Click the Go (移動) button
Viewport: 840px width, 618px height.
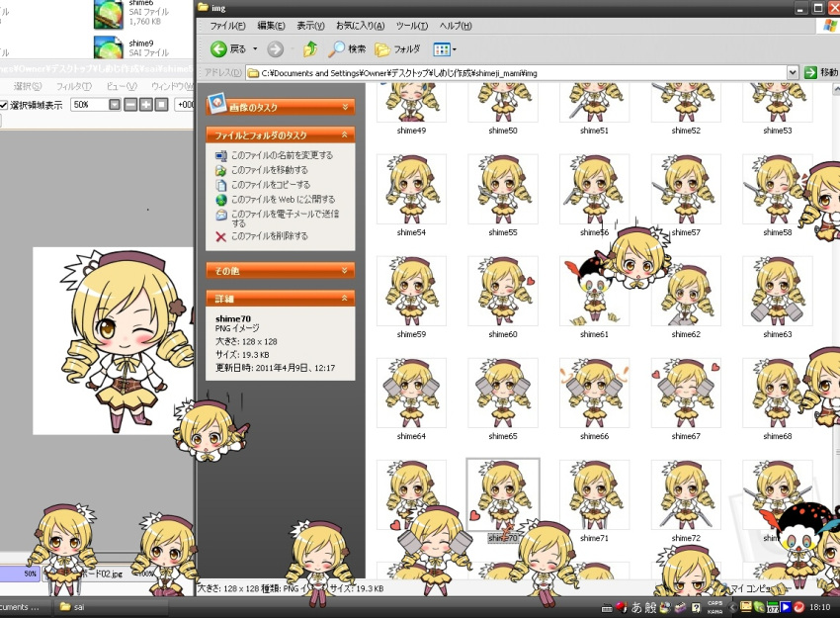click(x=822, y=72)
